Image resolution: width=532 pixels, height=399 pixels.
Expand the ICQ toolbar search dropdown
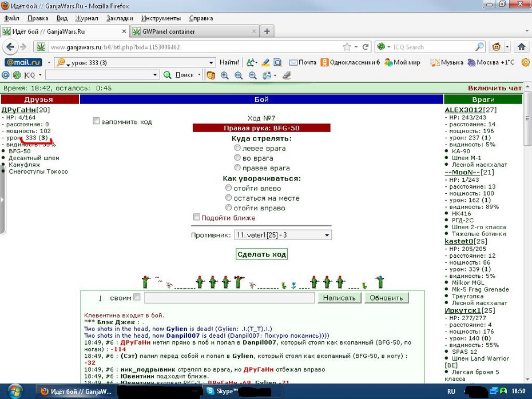[x=155, y=74]
